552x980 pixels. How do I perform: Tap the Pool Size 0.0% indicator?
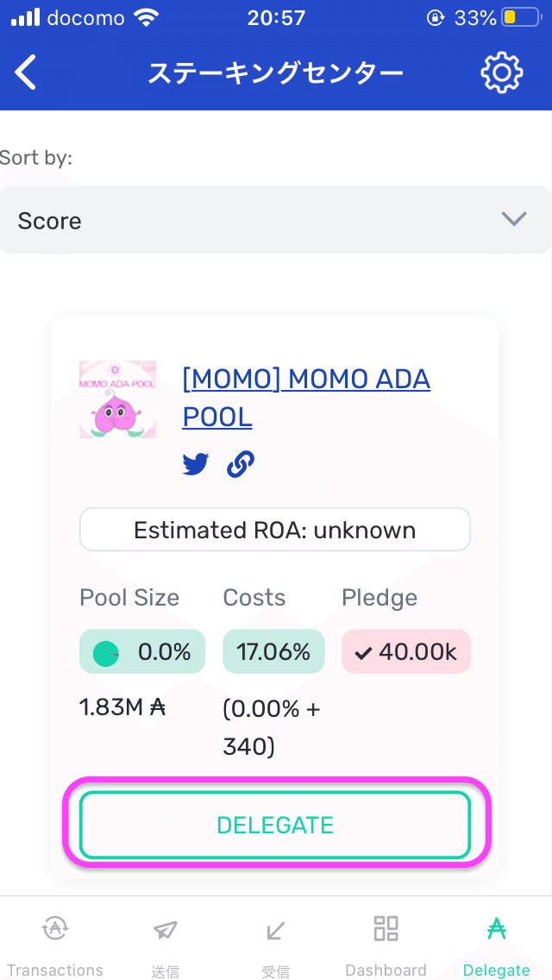pyautogui.click(x=142, y=651)
